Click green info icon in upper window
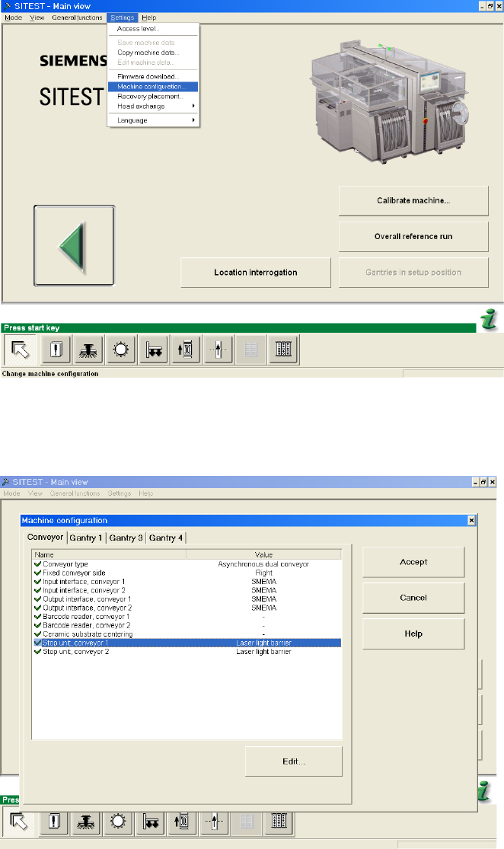The image size is (504, 849). (x=490, y=320)
